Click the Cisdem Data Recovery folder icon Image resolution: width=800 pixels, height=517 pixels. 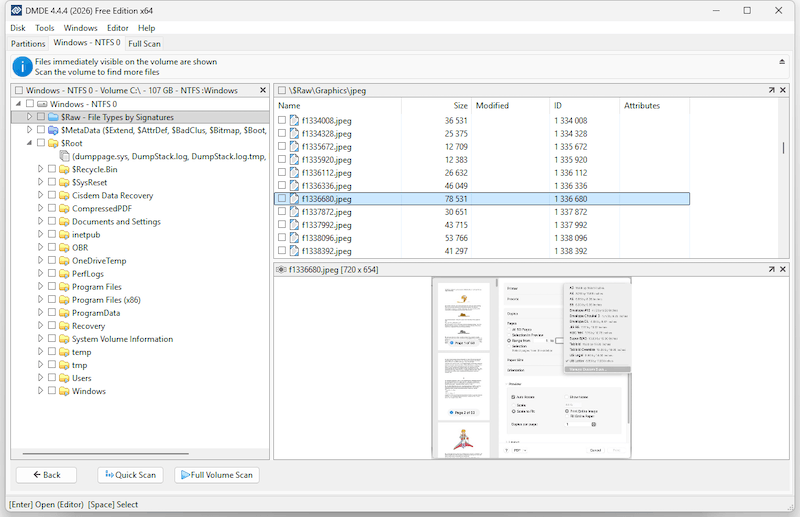64,195
